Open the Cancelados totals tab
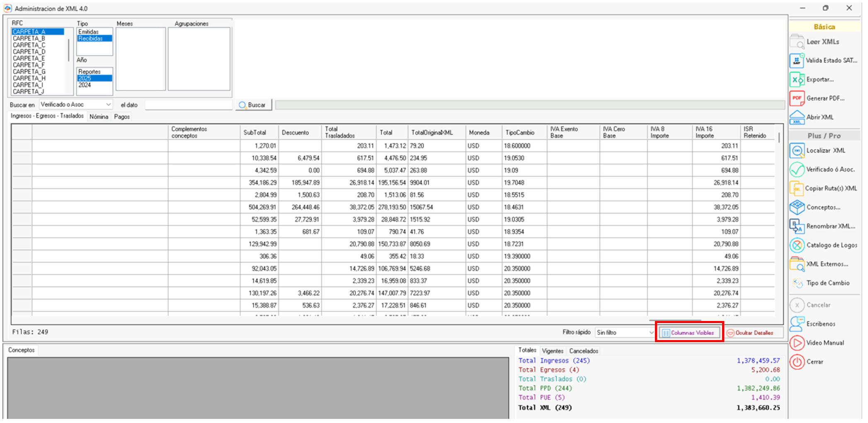868x423 pixels. pos(583,351)
